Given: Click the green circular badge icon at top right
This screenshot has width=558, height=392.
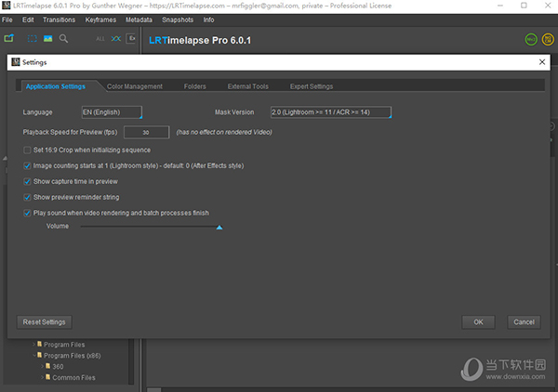Looking at the screenshot, I should click(531, 39).
